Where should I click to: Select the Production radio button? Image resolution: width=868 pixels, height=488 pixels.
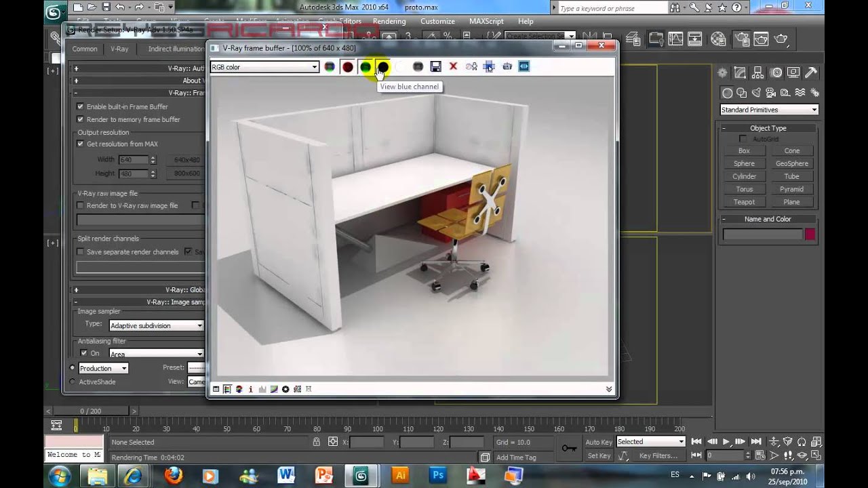[x=73, y=367]
